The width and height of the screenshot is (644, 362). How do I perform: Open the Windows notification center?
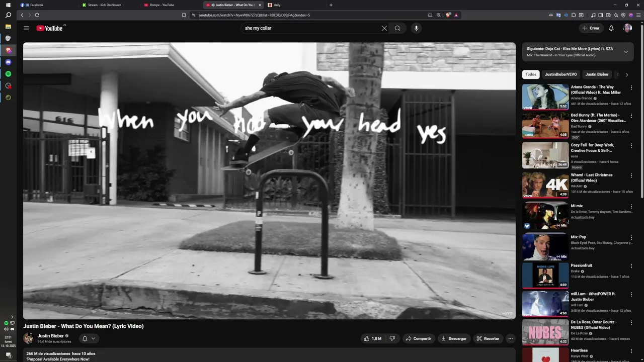pos(9,355)
